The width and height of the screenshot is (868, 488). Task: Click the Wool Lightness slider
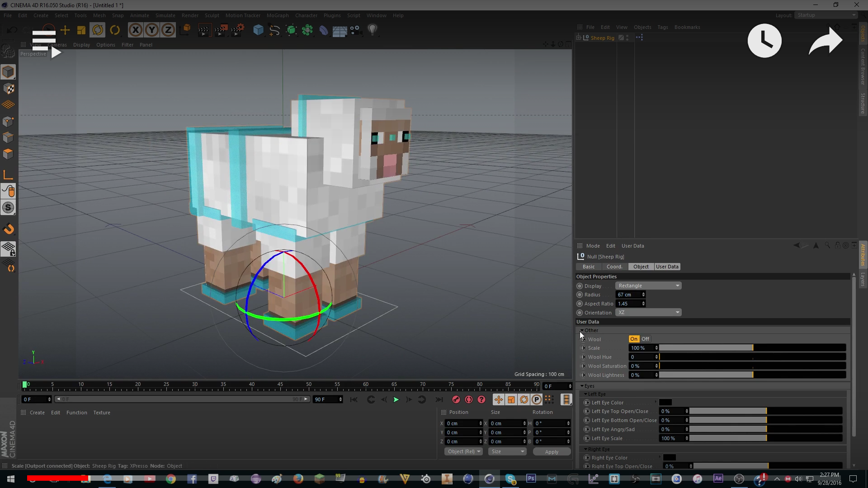click(x=752, y=375)
